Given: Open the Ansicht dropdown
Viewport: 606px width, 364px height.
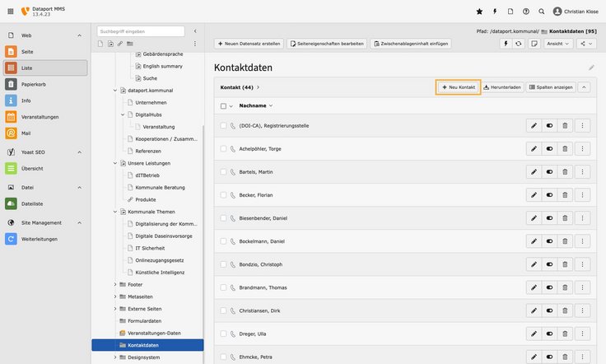Looking at the screenshot, I should [557, 43].
